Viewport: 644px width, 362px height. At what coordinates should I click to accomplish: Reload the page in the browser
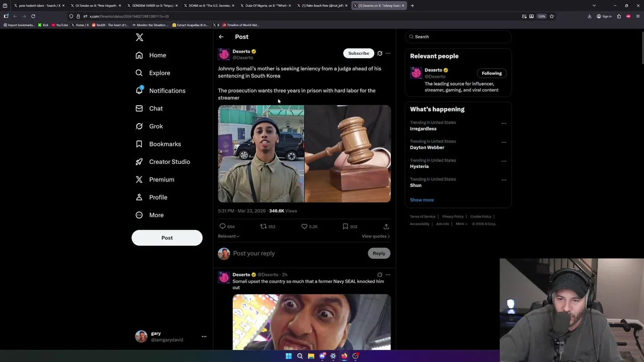point(33,16)
